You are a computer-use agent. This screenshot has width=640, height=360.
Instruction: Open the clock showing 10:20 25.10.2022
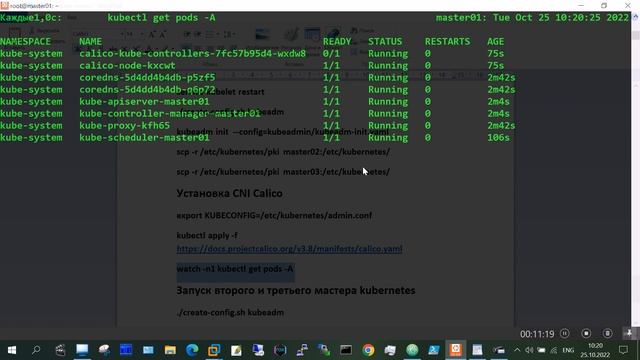[x=596, y=350]
